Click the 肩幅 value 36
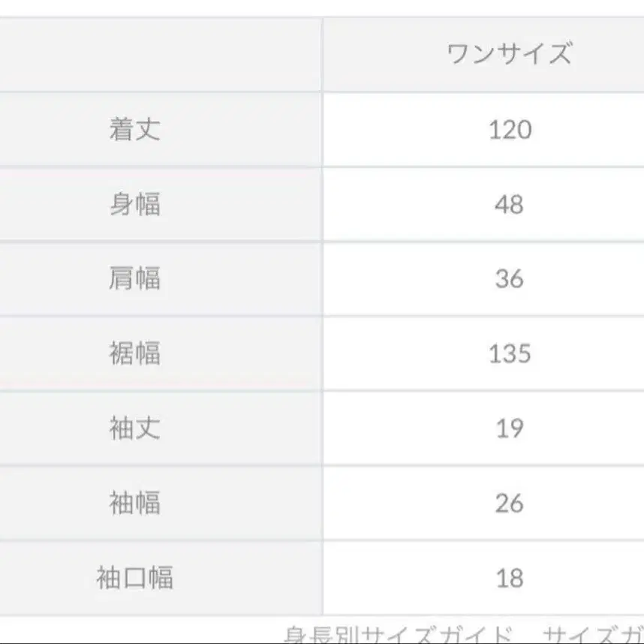644x644 pixels. 509,278
